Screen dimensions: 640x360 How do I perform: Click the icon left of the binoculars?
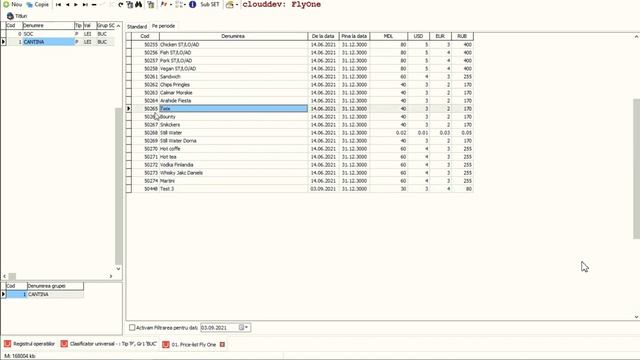130,4
